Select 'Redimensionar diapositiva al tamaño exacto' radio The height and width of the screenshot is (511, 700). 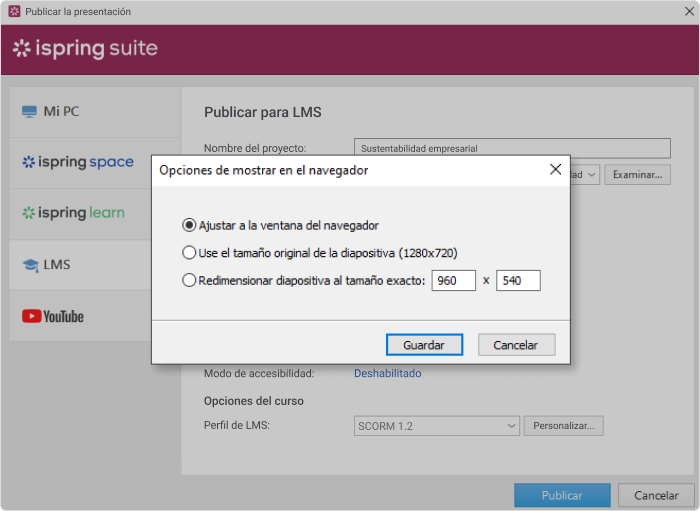click(x=189, y=280)
